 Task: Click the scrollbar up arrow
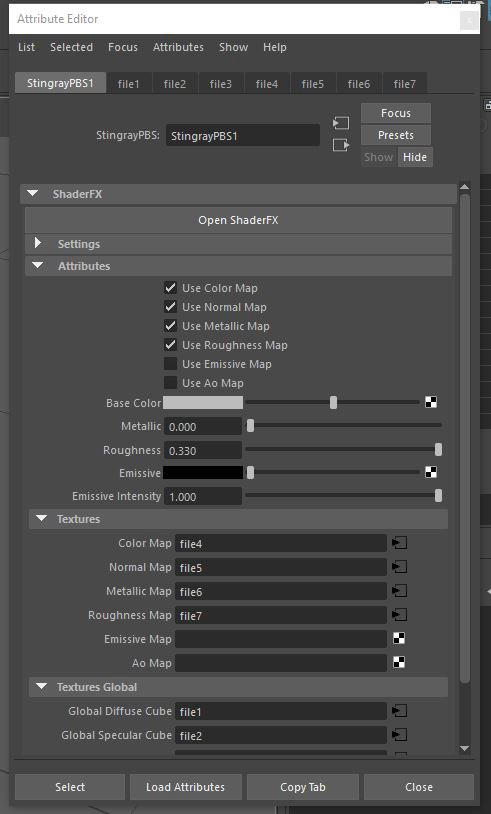(x=465, y=187)
